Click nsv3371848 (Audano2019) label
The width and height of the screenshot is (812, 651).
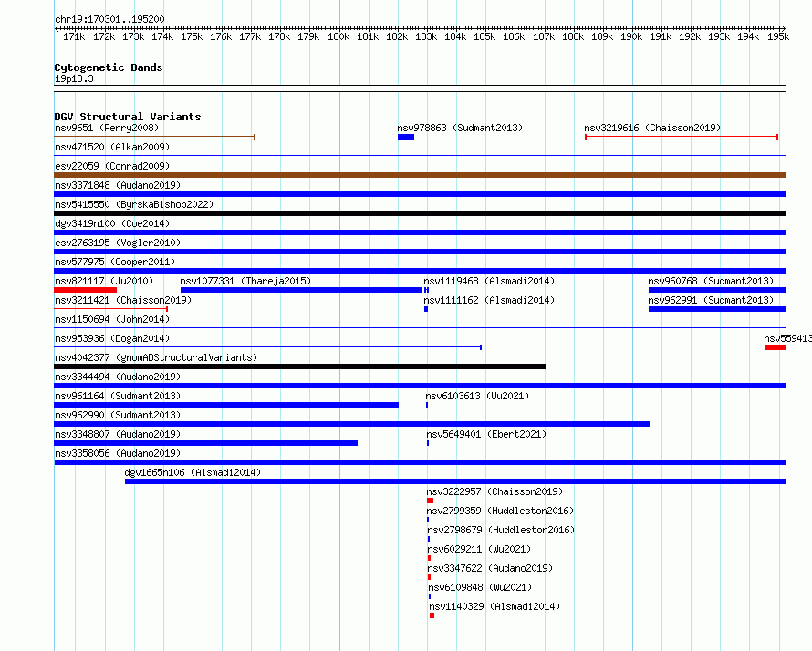coord(118,185)
